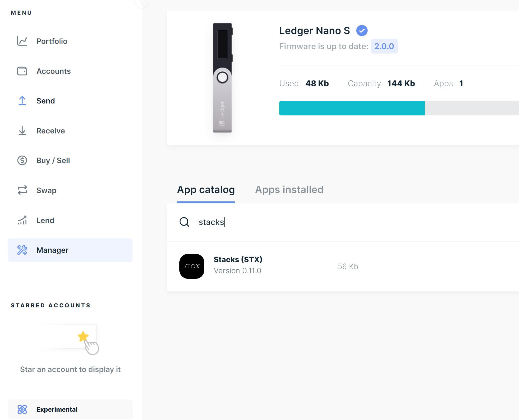Select Manager menu item
The height and width of the screenshot is (420, 519).
(70, 250)
